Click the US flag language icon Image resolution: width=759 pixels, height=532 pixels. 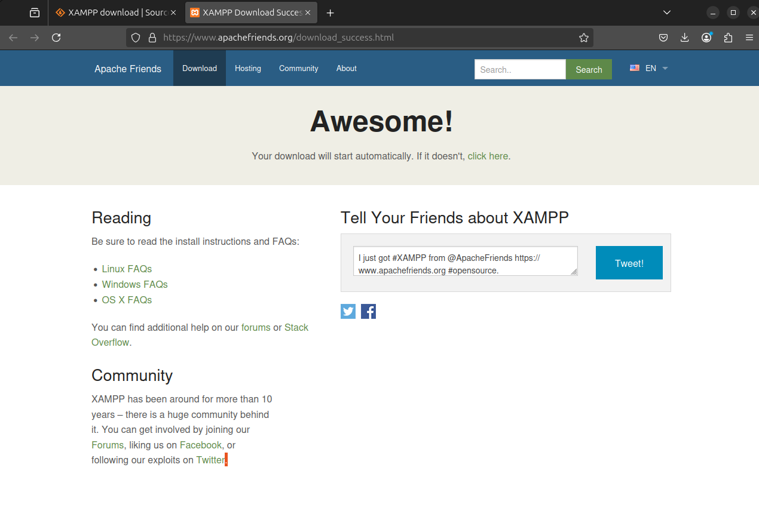pos(635,68)
